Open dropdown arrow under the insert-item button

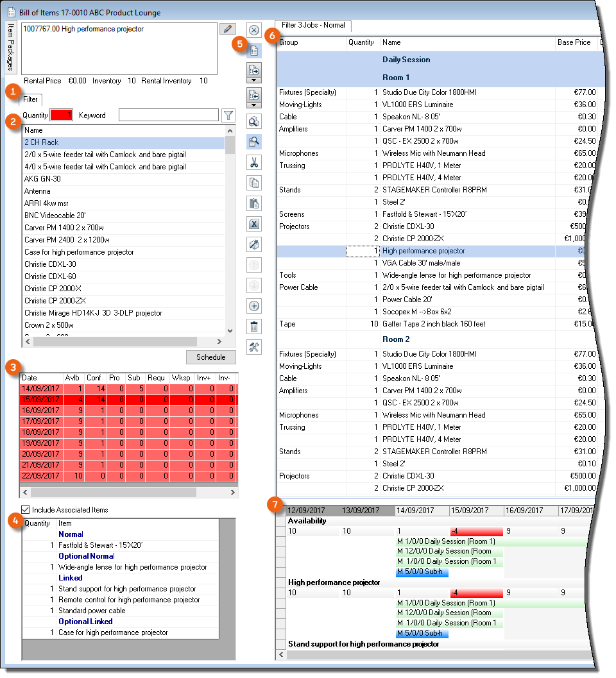point(254,80)
